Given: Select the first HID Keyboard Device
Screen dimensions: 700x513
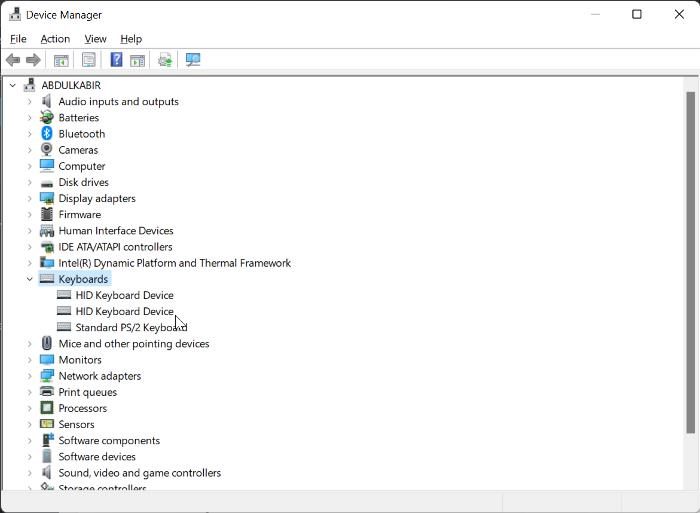Looking at the screenshot, I should 125,295.
